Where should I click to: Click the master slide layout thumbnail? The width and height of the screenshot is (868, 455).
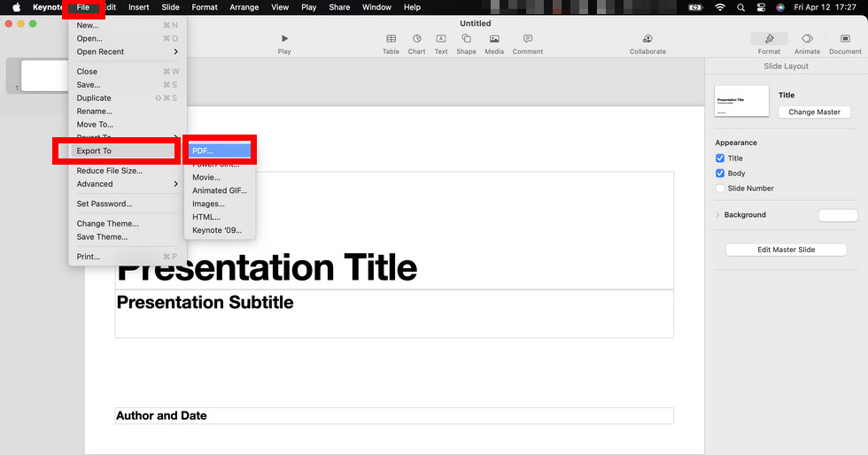pos(741,101)
